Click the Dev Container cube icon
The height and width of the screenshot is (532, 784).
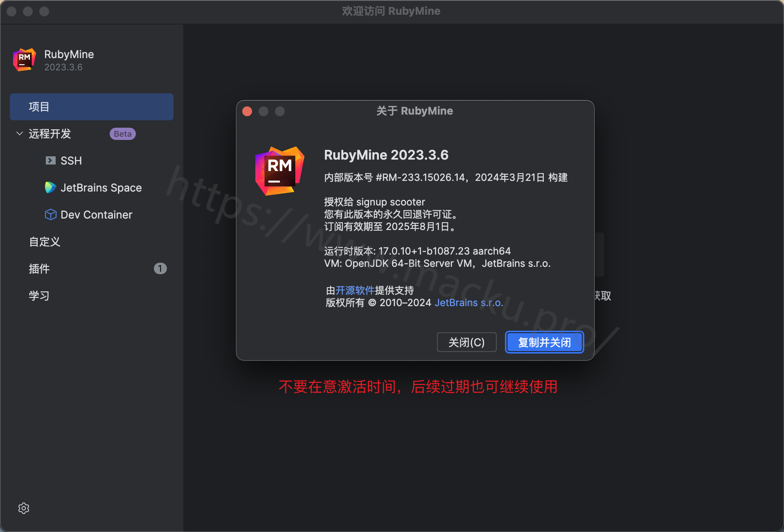pyautogui.click(x=50, y=214)
